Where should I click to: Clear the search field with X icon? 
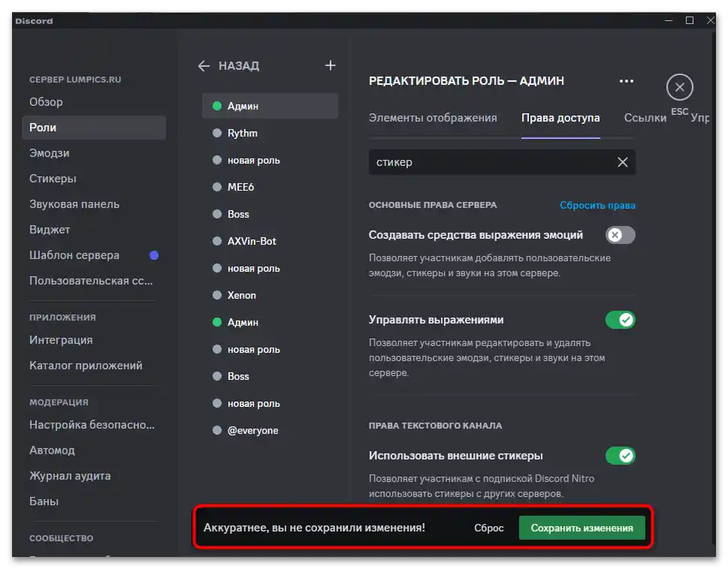622,162
